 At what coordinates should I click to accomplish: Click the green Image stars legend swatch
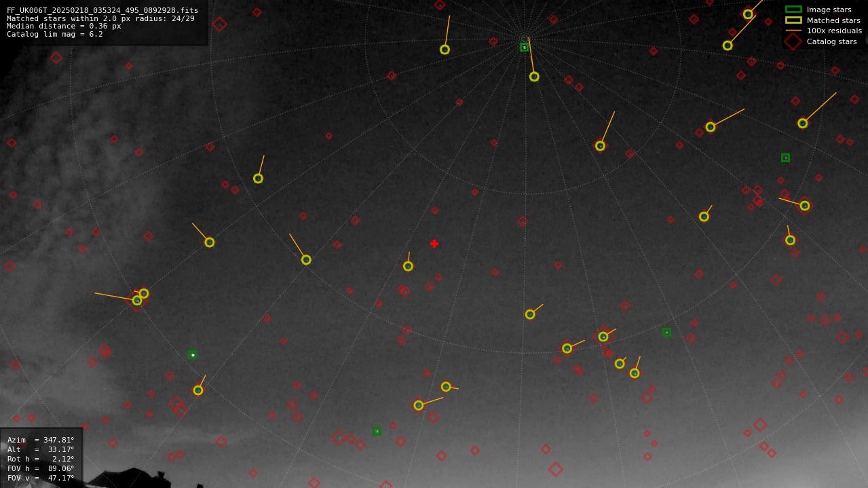(793, 10)
